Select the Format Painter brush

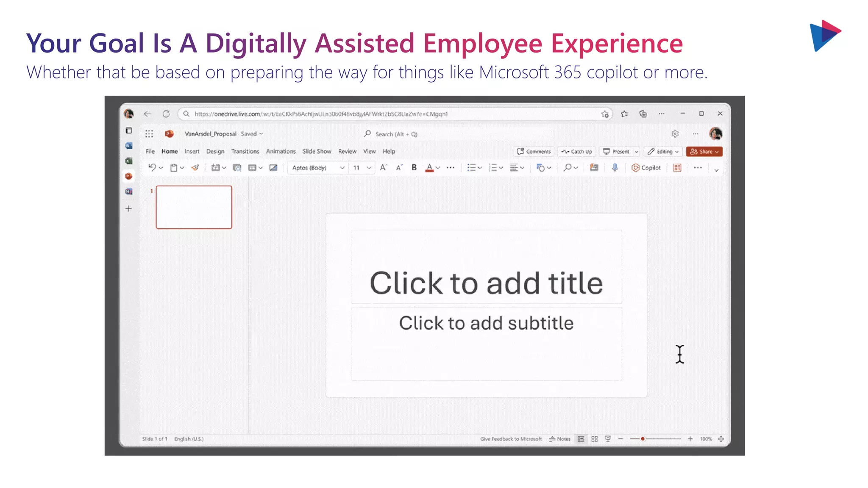point(195,168)
